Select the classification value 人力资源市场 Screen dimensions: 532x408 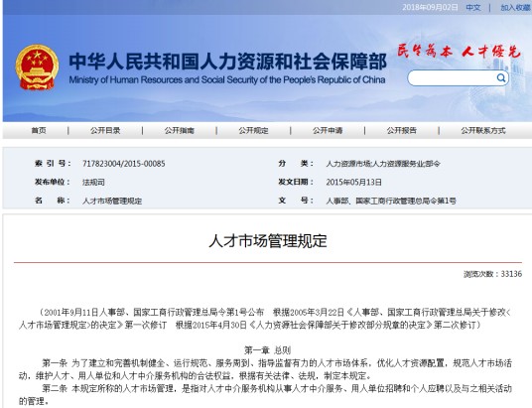(348, 164)
